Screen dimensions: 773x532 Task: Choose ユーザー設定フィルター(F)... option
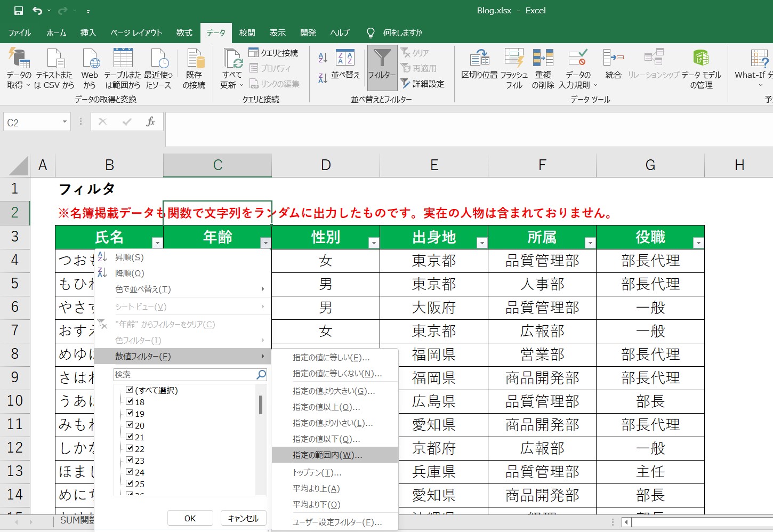pos(335,522)
